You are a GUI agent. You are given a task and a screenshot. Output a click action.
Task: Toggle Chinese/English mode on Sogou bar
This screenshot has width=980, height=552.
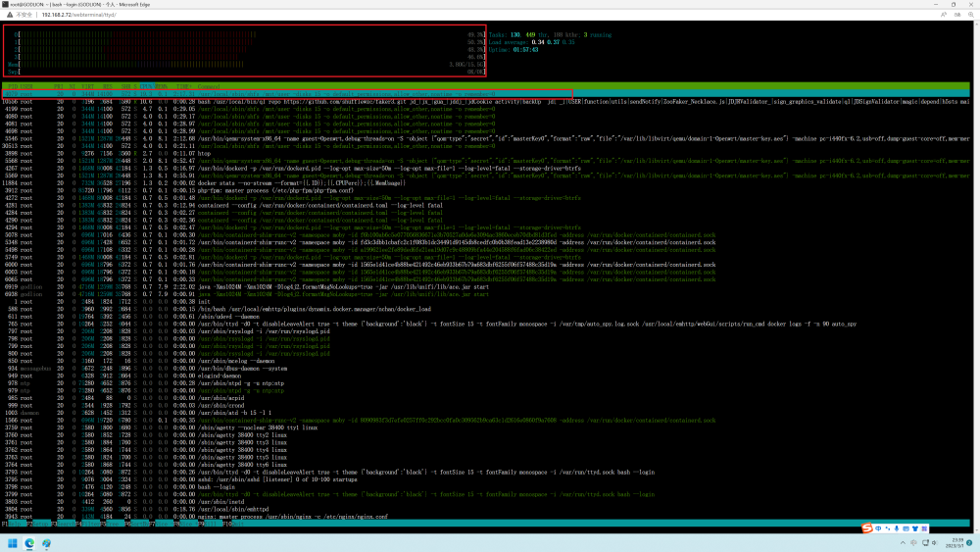(878, 528)
